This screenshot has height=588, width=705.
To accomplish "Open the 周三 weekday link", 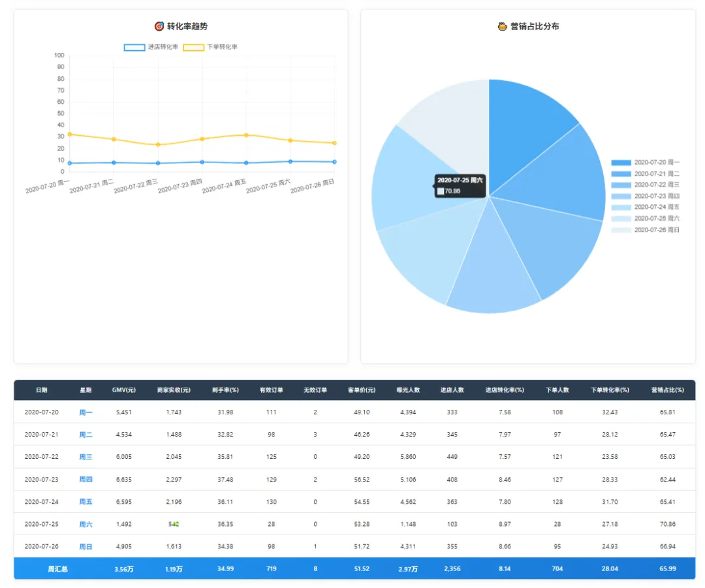I will point(86,457).
